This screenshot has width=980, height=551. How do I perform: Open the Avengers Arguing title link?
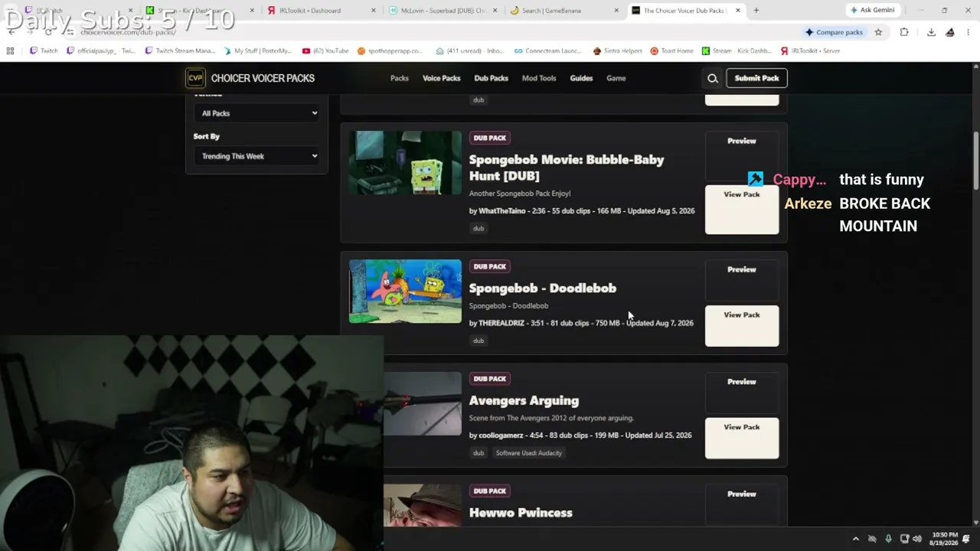[x=524, y=400]
